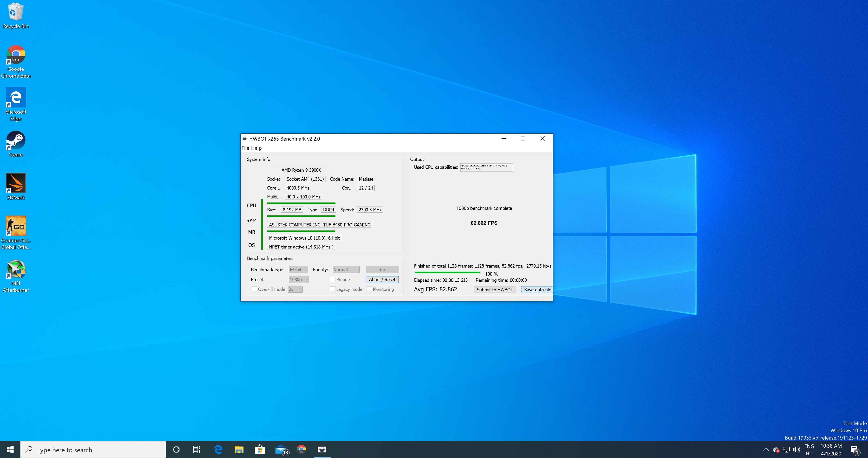Click the AMD Ryzen 9 3900X field

pyautogui.click(x=301, y=170)
